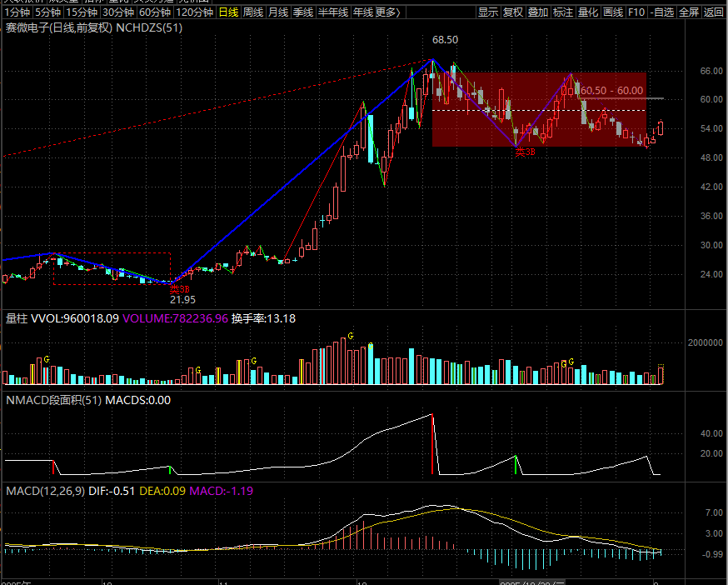Click the VOLUME:782236.96 value
728x585 pixels.
[176, 319]
